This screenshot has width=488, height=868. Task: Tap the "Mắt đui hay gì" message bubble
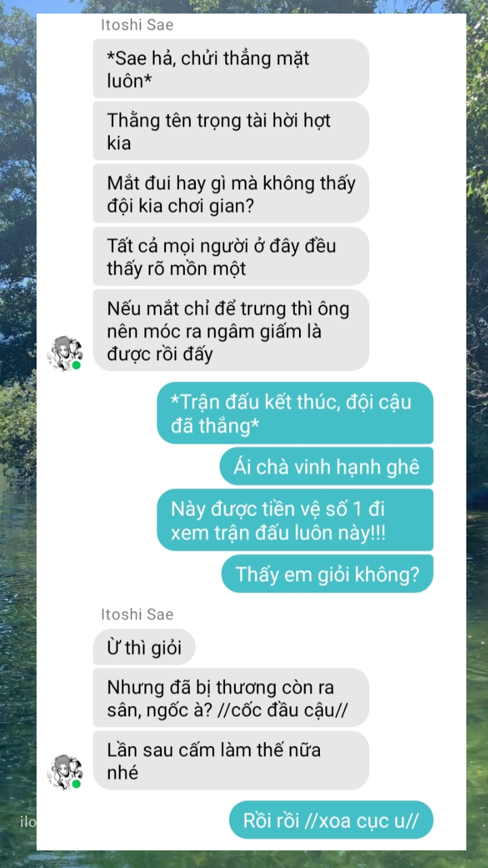click(231, 194)
